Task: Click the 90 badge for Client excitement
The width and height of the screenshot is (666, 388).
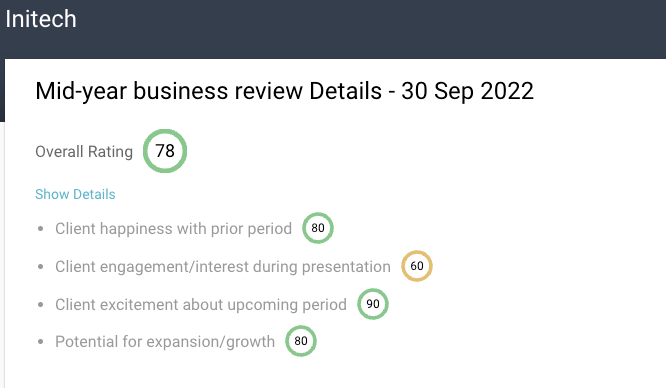Action: click(x=373, y=304)
